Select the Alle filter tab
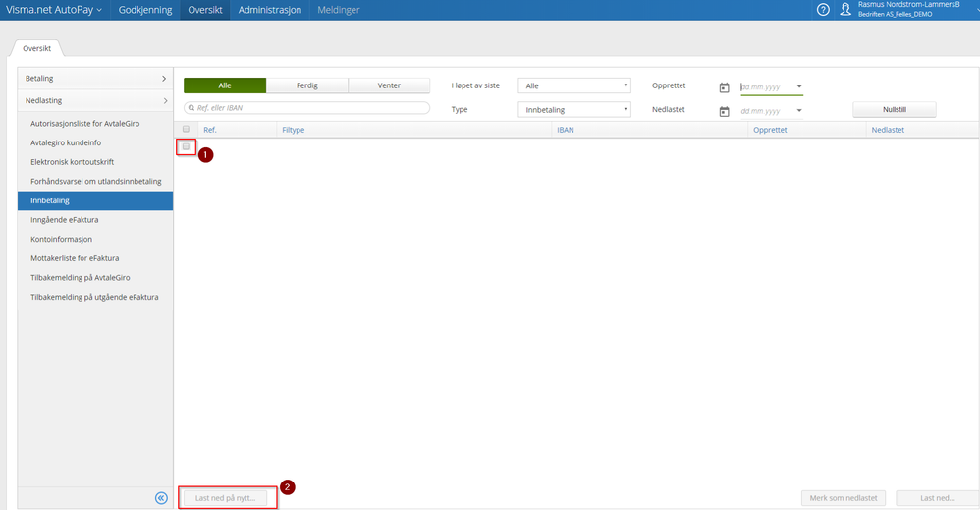The image size is (980, 510). click(x=225, y=85)
